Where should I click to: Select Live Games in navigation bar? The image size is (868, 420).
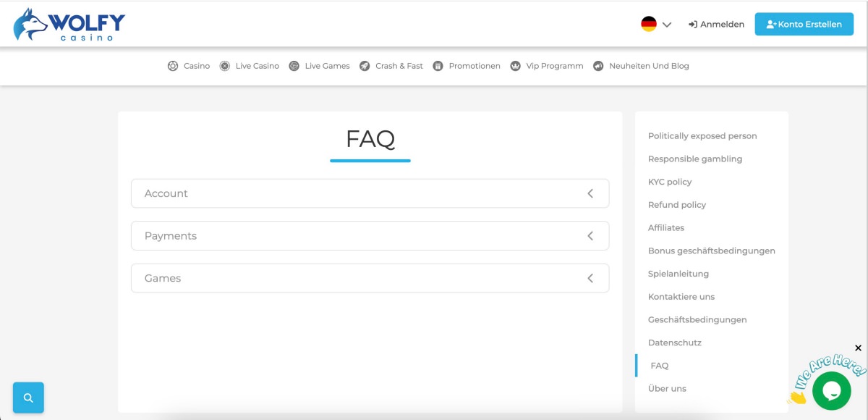point(327,66)
